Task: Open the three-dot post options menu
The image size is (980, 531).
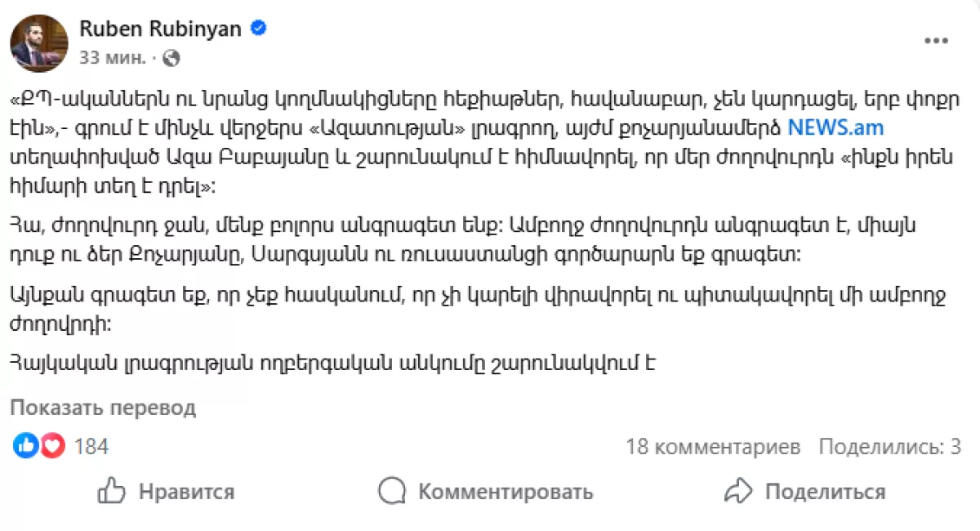Action: tap(935, 42)
